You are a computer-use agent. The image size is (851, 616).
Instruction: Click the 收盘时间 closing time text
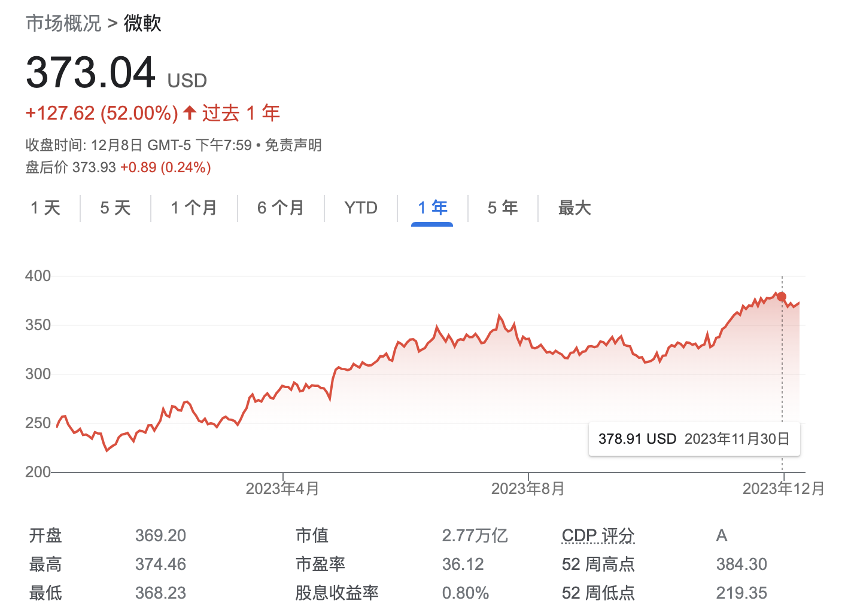click(x=139, y=145)
